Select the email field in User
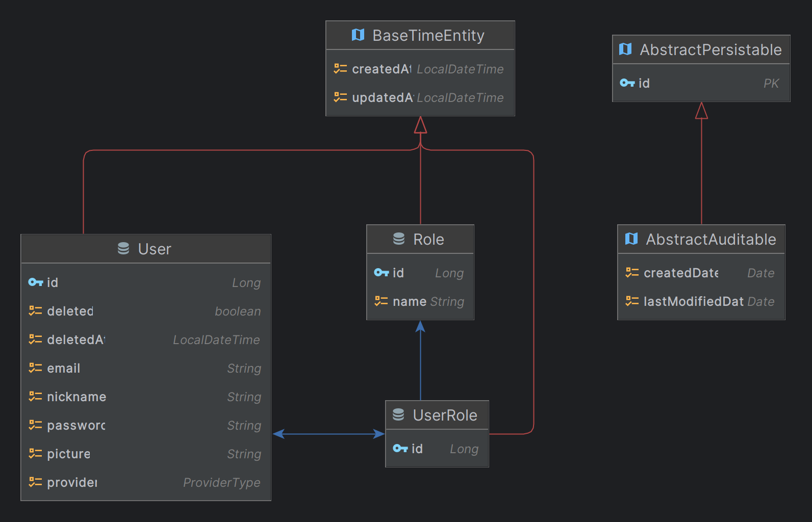The image size is (812, 522). [x=146, y=368]
